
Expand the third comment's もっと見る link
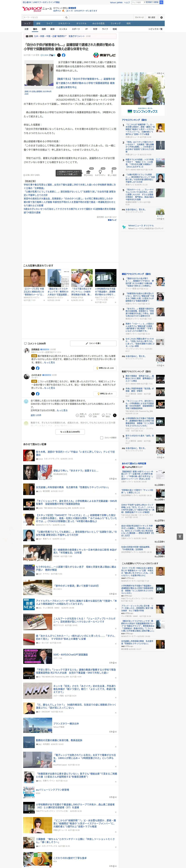pos(62,410)
